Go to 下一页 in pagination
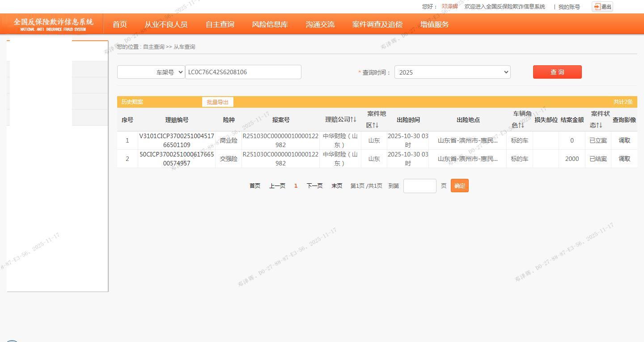The height and width of the screenshot is (342, 644). tap(314, 186)
